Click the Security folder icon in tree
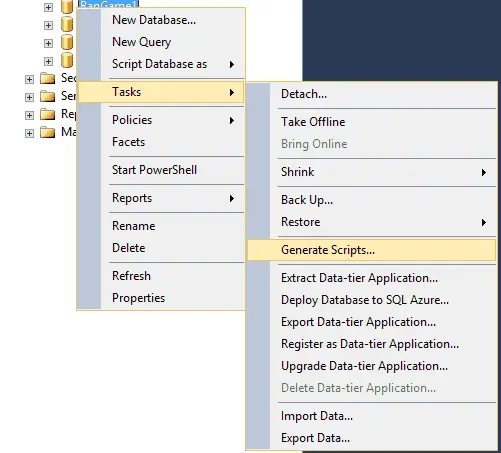This screenshot has width=501, height=453. [x=47, y=79]
